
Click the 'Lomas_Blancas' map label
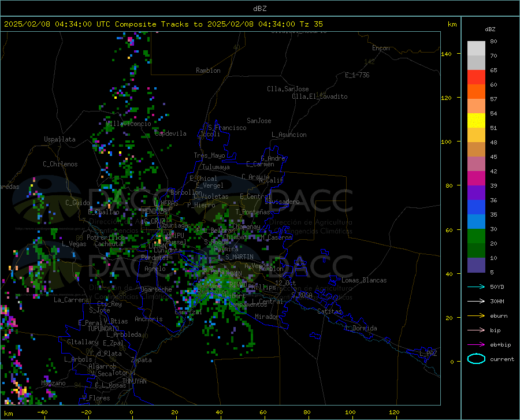(364, 280)
